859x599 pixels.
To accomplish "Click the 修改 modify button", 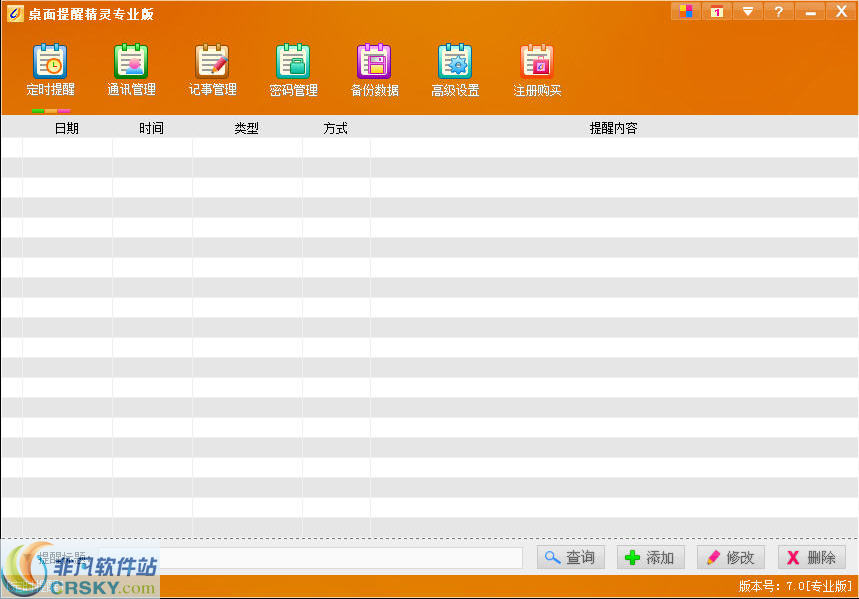I will [x=730, y=558].
